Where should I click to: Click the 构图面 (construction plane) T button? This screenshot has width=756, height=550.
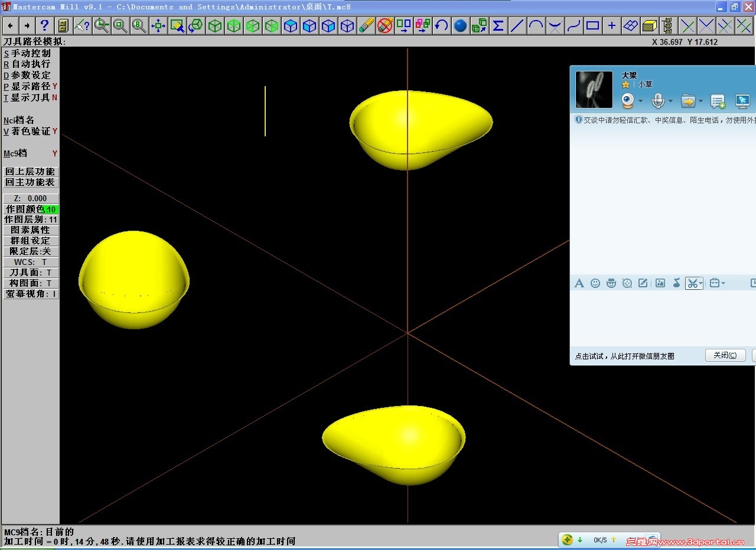point(31,283)
